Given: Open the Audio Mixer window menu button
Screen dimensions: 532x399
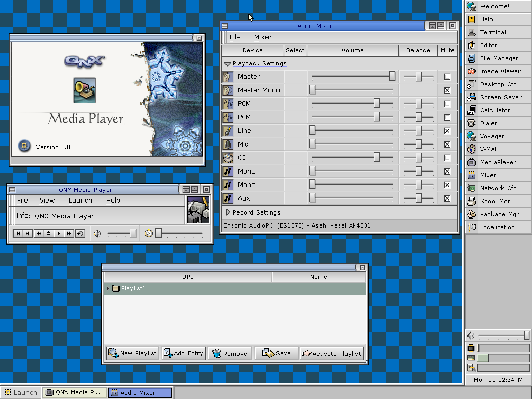Looking at the screenshot, I should pos(224,26).
